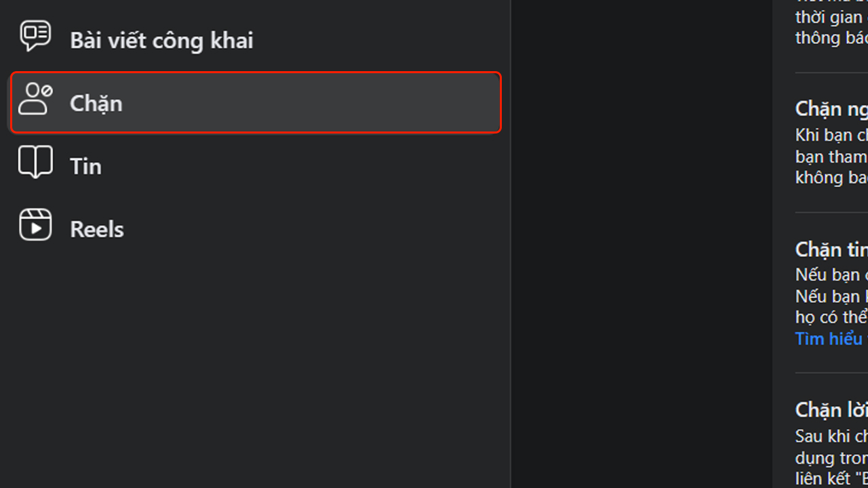Click the thông bá… text line
Viewport: 868px width, 488px height.
pos(831,38)
